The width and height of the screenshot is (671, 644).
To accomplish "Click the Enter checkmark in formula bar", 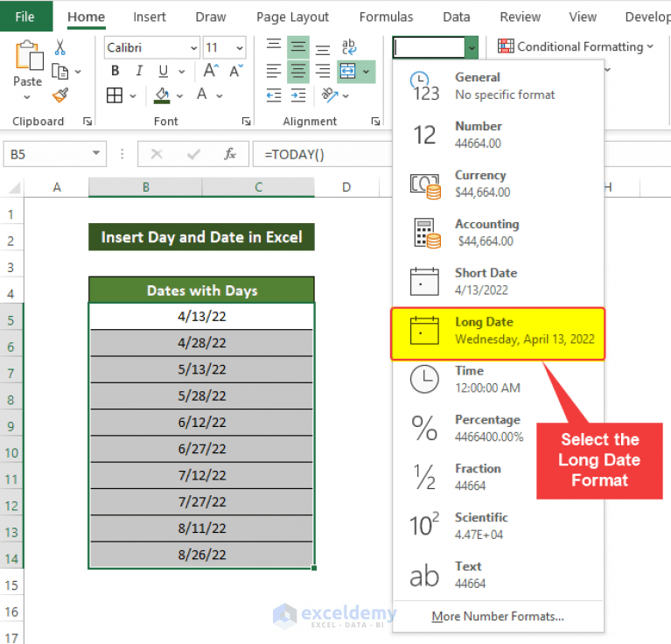I will [194, 154].
